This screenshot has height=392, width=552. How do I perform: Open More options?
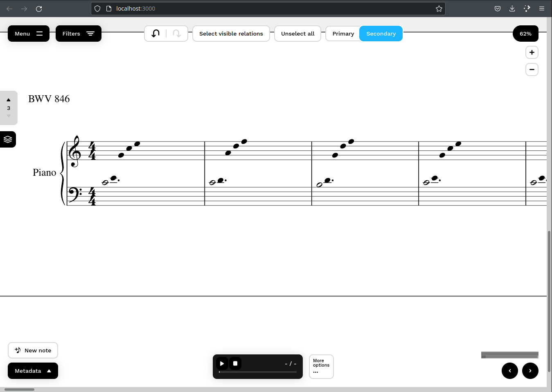(321, 367)
